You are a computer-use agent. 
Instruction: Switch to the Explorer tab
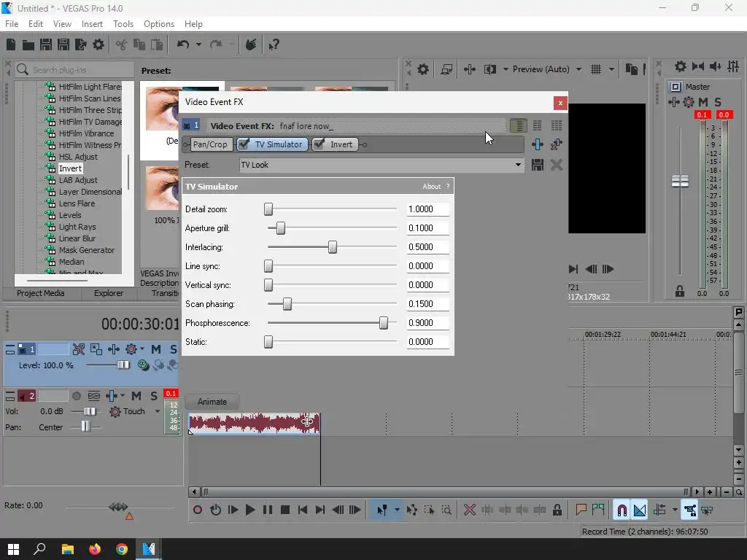108,293
